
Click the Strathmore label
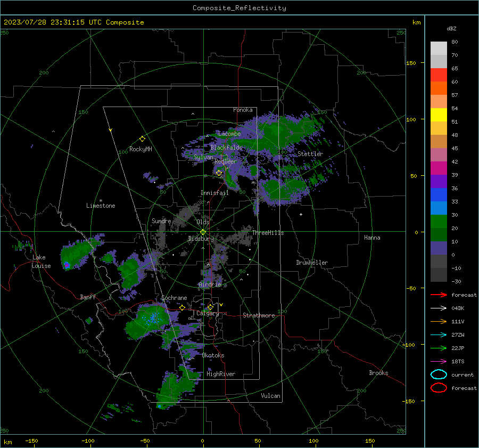click(259, 315)
